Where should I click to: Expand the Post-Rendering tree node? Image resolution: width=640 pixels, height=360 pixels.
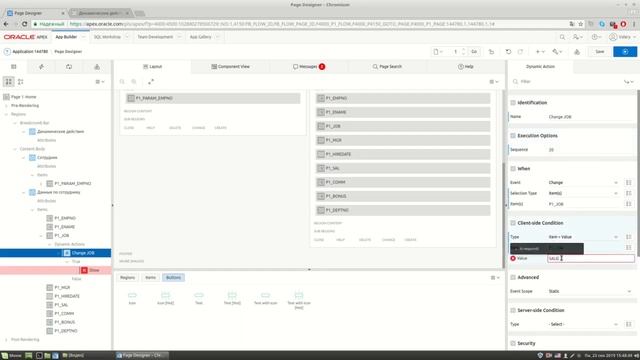point(6,339)
